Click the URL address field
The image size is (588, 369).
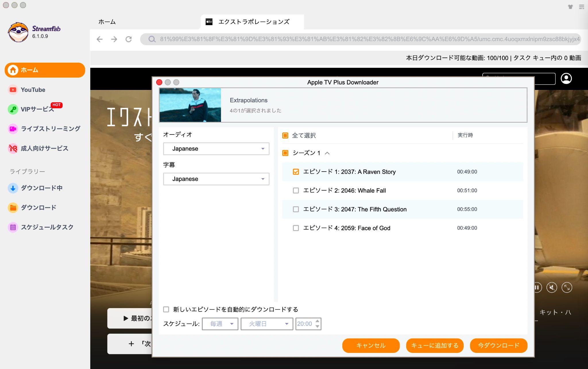click(x=361, y=39)
